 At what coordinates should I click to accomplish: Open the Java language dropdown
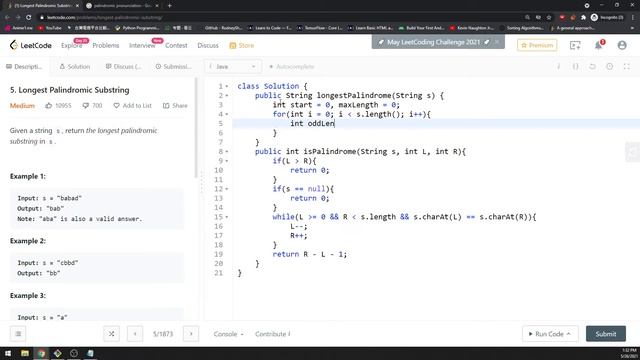tap(233, 67)
